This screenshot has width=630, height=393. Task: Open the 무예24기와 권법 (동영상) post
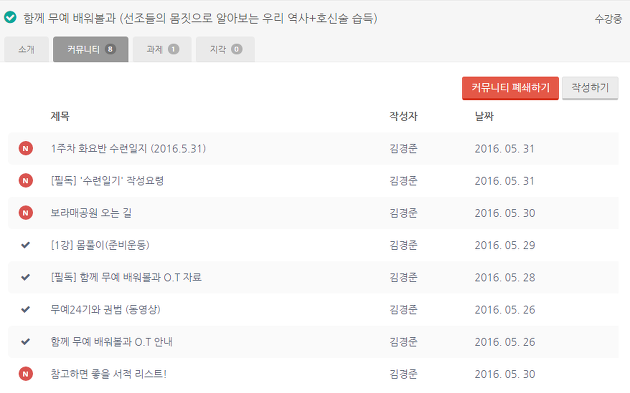pyautogui.click(x=105, y=309)
